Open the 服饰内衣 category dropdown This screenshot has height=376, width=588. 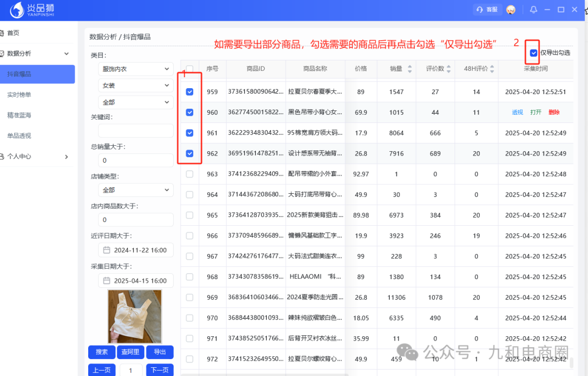(135, 69)
